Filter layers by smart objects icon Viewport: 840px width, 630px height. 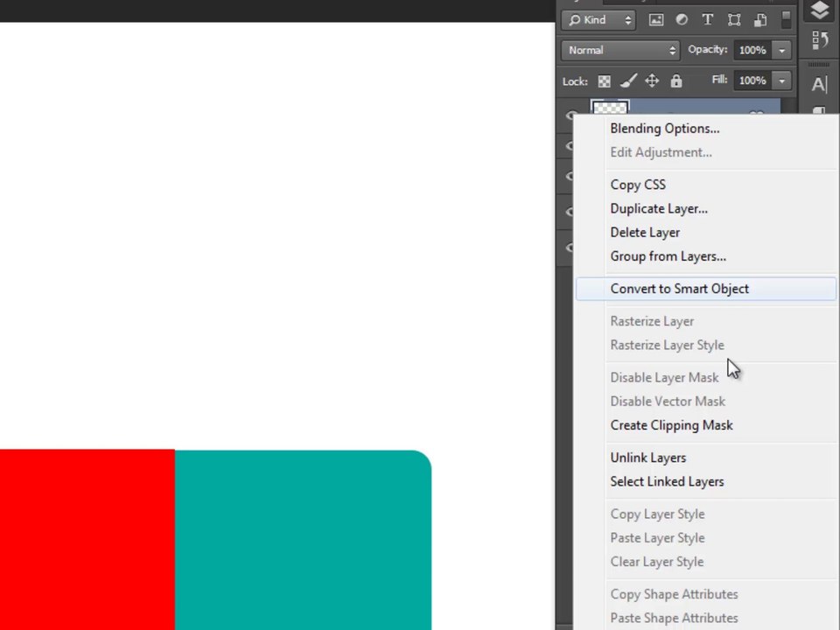760,20
